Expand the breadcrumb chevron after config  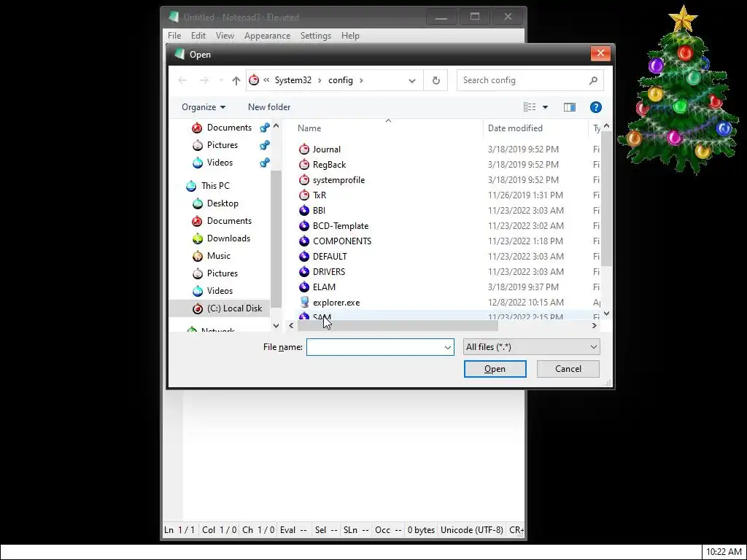pos(361,80)
